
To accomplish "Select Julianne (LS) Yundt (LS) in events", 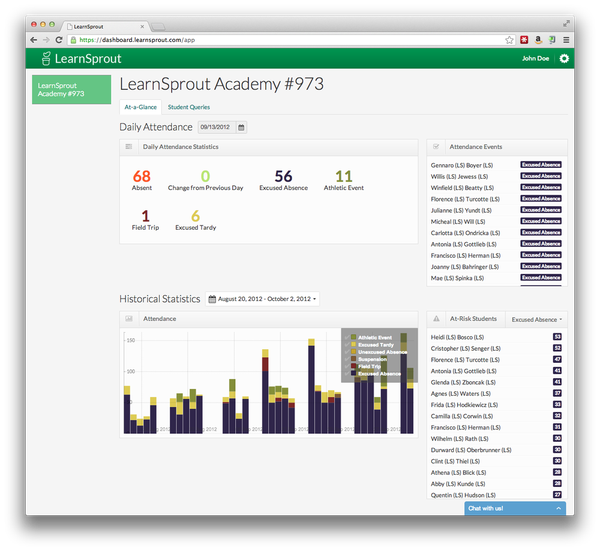I will [461, 210].
